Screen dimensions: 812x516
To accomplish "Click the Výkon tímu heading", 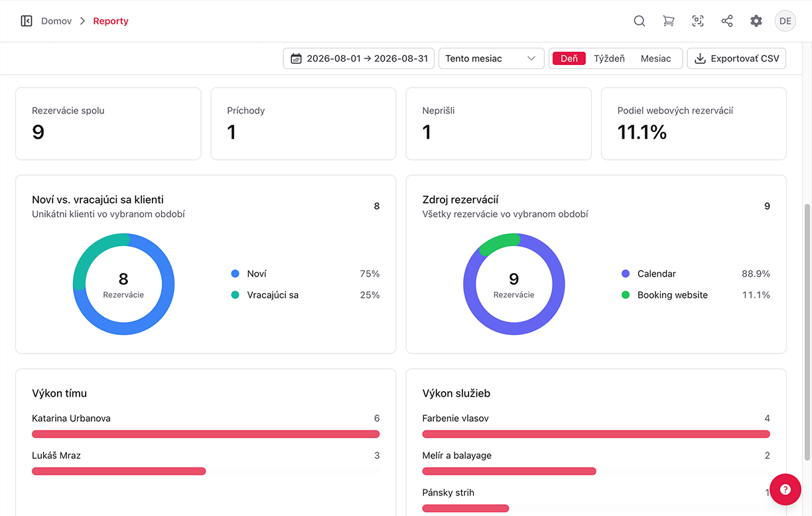I will [x=60, y=393].
